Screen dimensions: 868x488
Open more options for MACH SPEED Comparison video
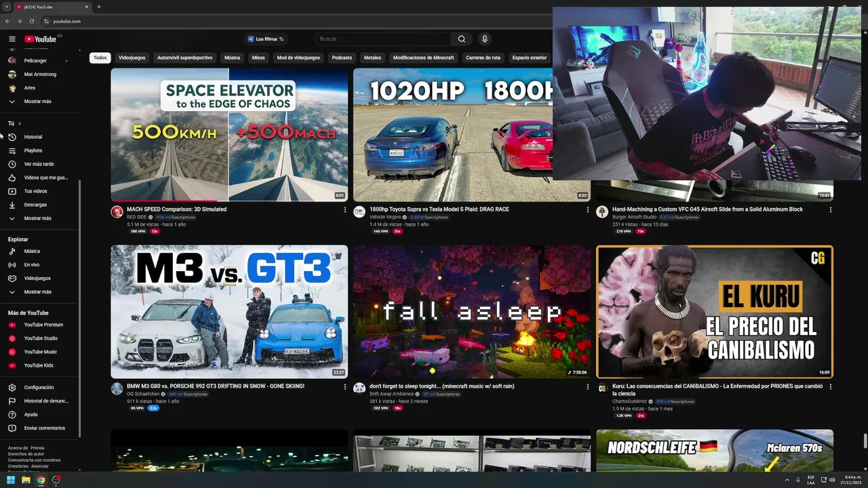click(344, 210)
